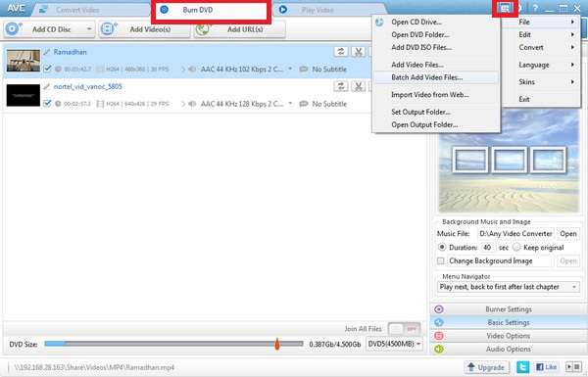Enable the Change Background Image checkbox
This screenshot has height=377, width=588.
point(441,260)
